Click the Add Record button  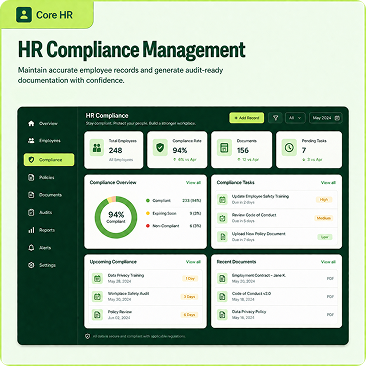(x=246, y=118)
